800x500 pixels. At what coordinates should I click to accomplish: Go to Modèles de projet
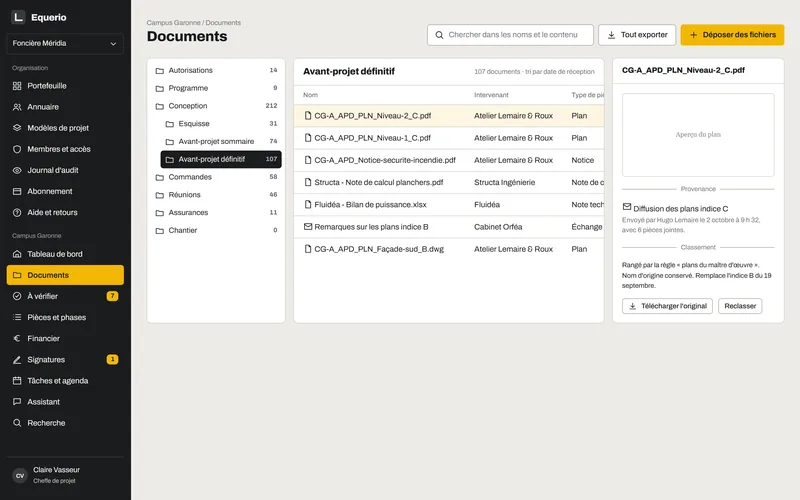pos(65,128)
